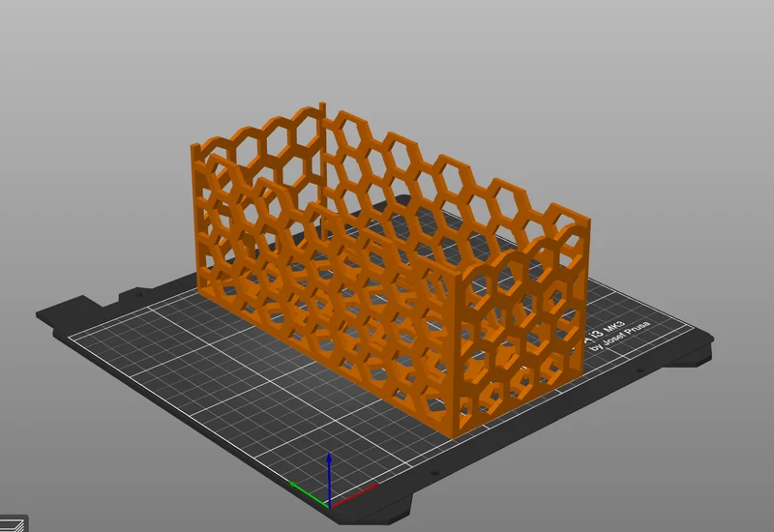
Task: Click the green Y axis arrow
Action: pos(307,493)
